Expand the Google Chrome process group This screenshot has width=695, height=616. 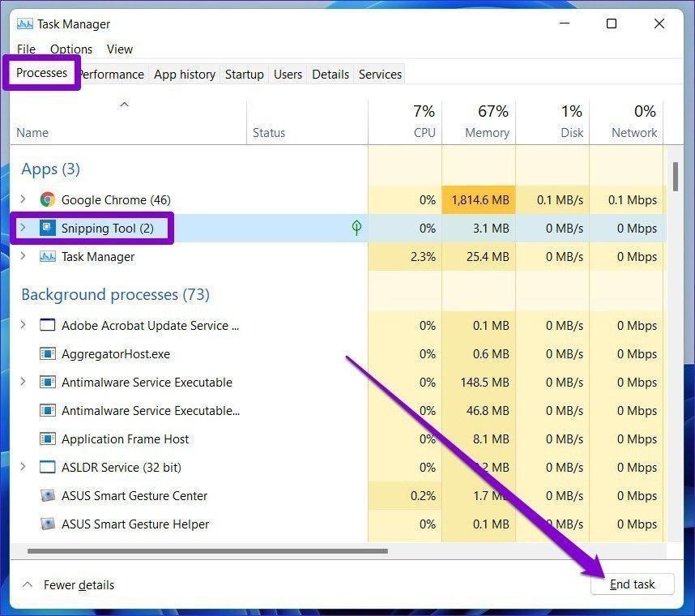[x=22, y=199]
